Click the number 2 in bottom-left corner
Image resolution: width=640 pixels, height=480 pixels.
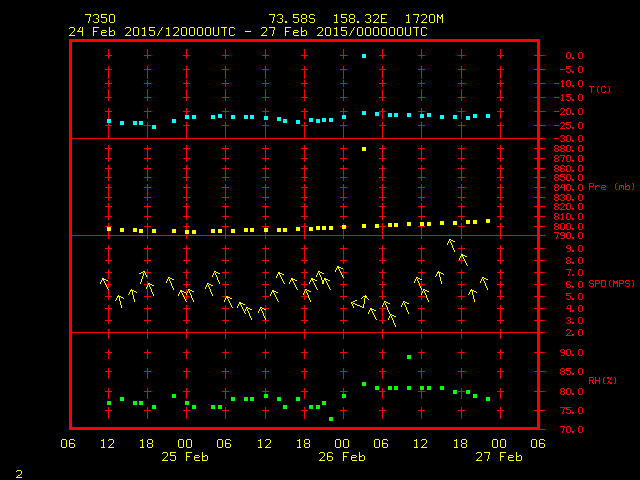(x=18, y=472)
